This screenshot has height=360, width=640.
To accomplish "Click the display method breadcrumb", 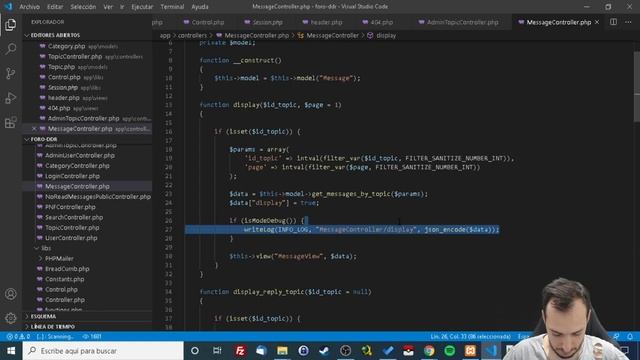I will pyautogui.click(x=382, y=36).
